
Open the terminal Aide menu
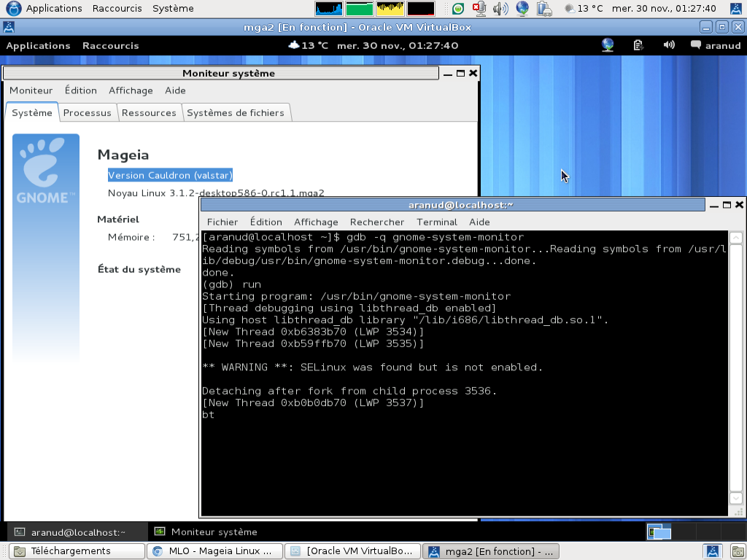(x=479, y=222)
